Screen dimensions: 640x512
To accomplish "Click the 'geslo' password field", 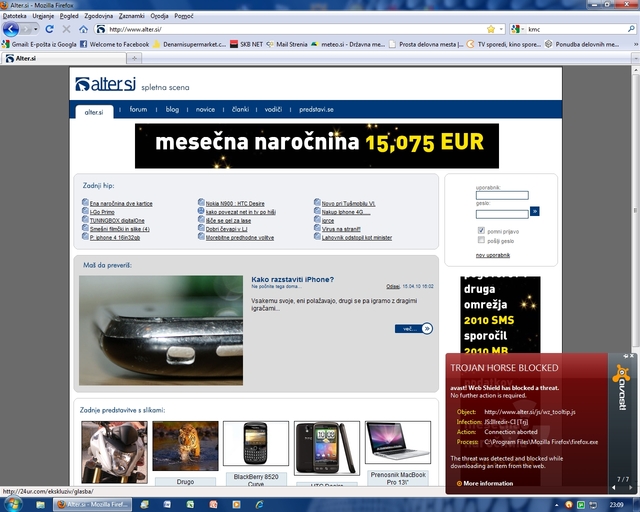I will (x=502, y=214).
